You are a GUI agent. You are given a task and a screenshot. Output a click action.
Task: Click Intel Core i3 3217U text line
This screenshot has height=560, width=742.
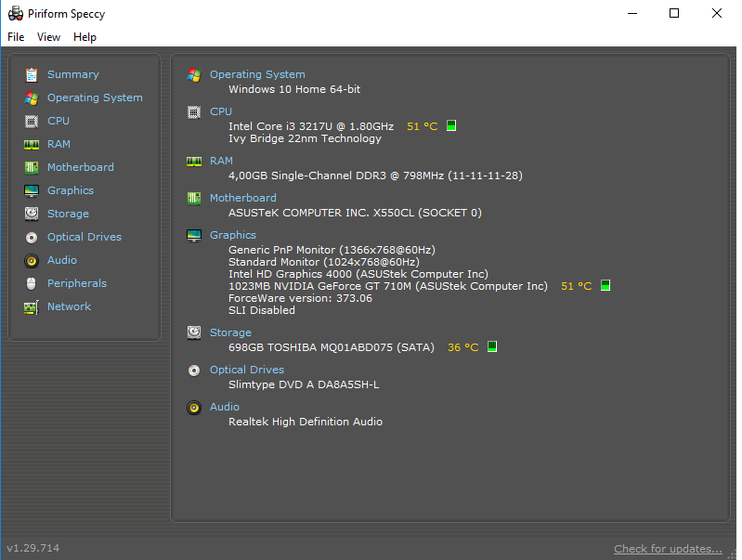(311, 126)
